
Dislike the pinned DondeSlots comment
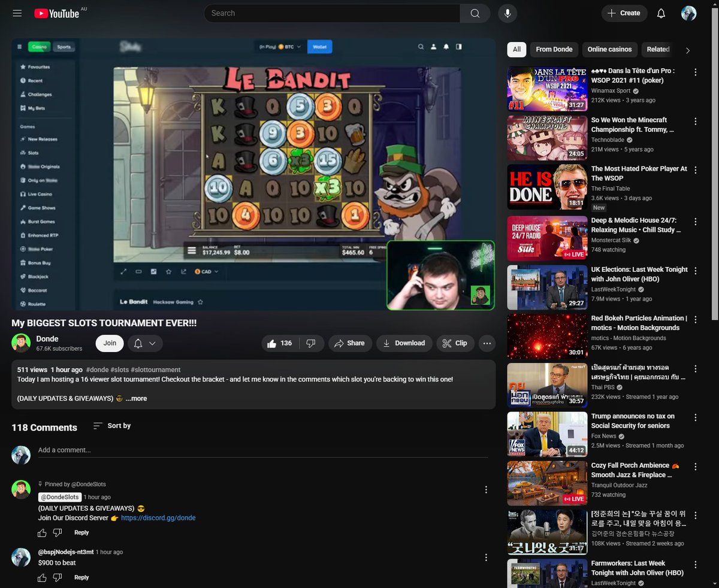58,532
